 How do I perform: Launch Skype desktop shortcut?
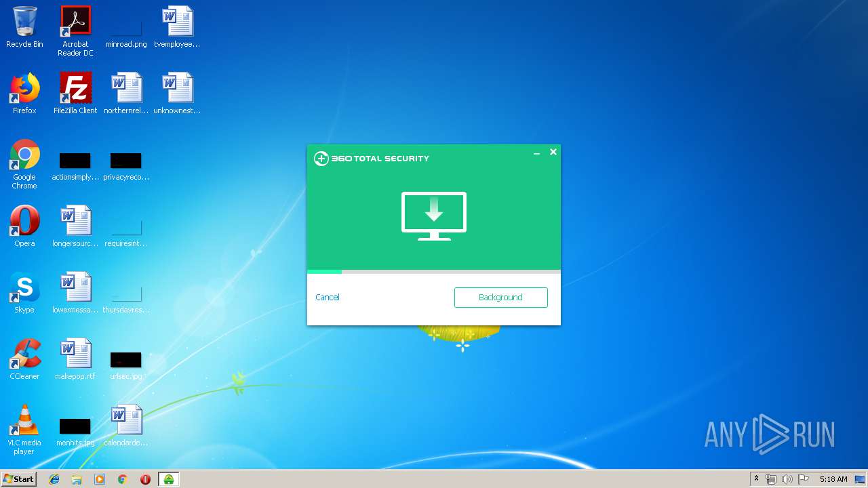(x=24, y=293)
